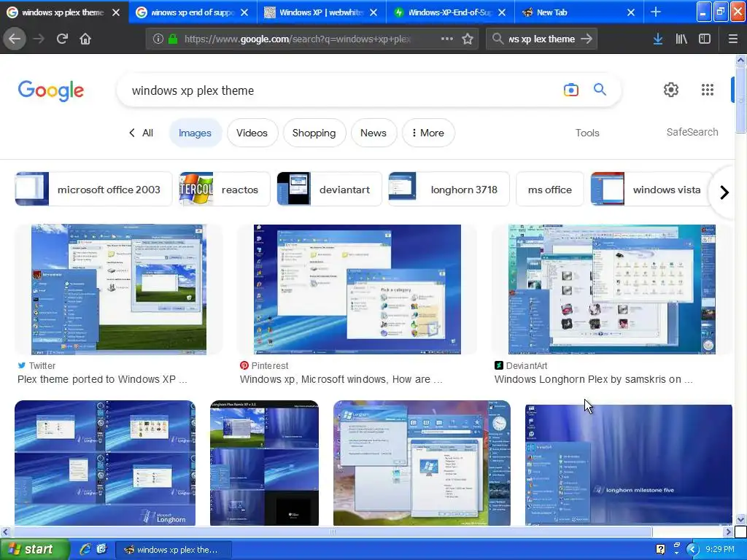Open the Library bookmarks and history
747x560 pixels.
click(x=681, y=39)
